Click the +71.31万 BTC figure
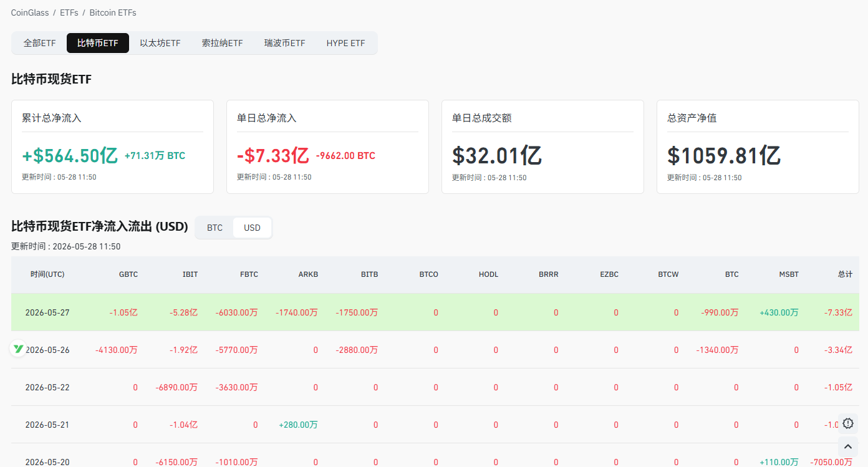Viewport: 868px width, 467px height. point(155,156)
